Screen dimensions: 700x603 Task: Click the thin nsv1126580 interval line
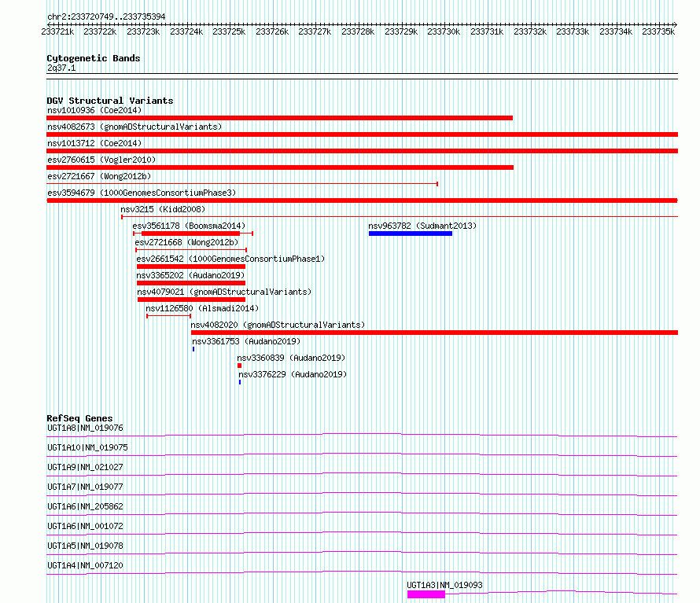click(169, 316)
